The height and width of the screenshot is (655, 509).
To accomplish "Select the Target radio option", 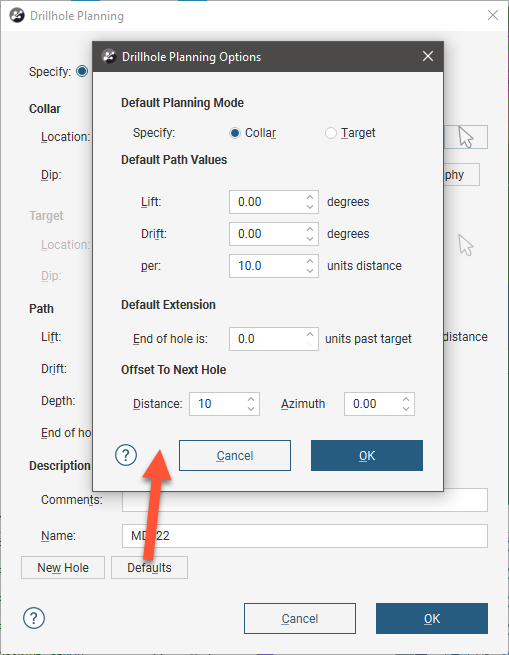I will pos(331,133).
